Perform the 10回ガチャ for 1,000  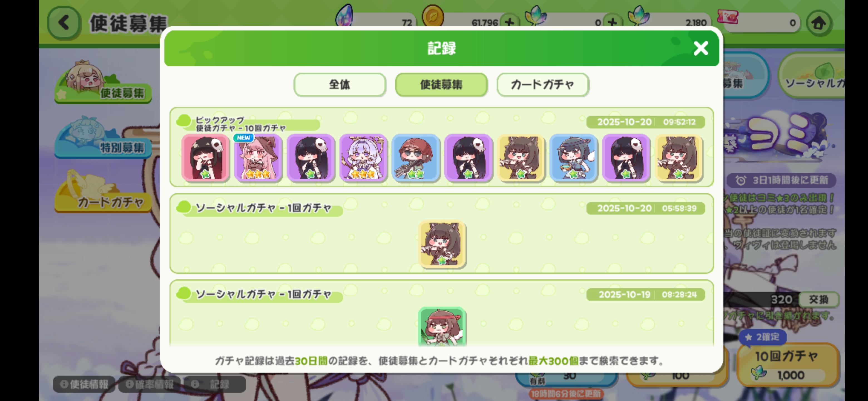point(788,365)
